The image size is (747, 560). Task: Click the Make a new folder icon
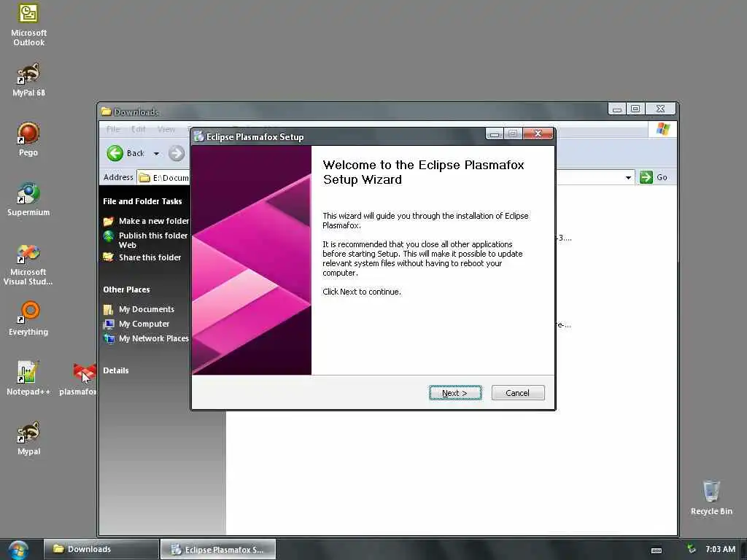[109, 221]
